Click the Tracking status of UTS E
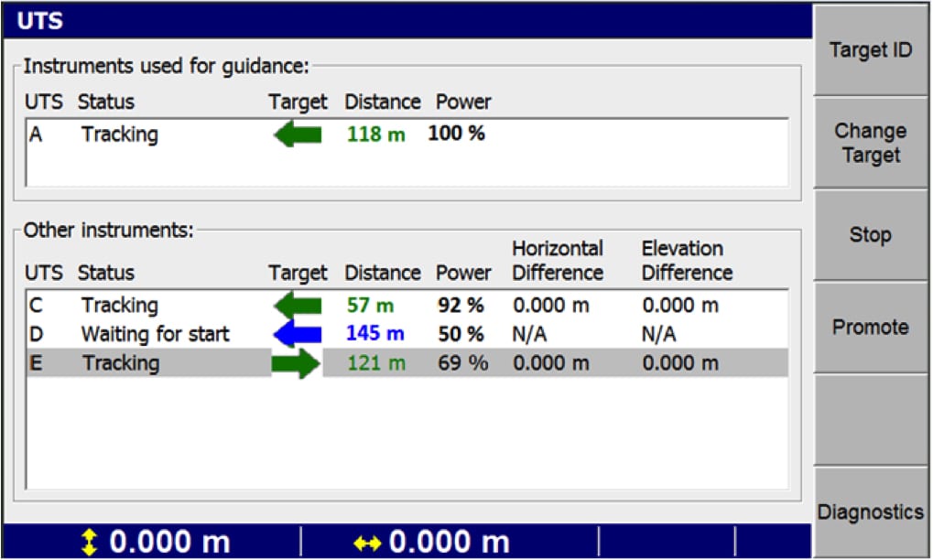The width and height of the screenshot is (933, 560). (121, 364)
